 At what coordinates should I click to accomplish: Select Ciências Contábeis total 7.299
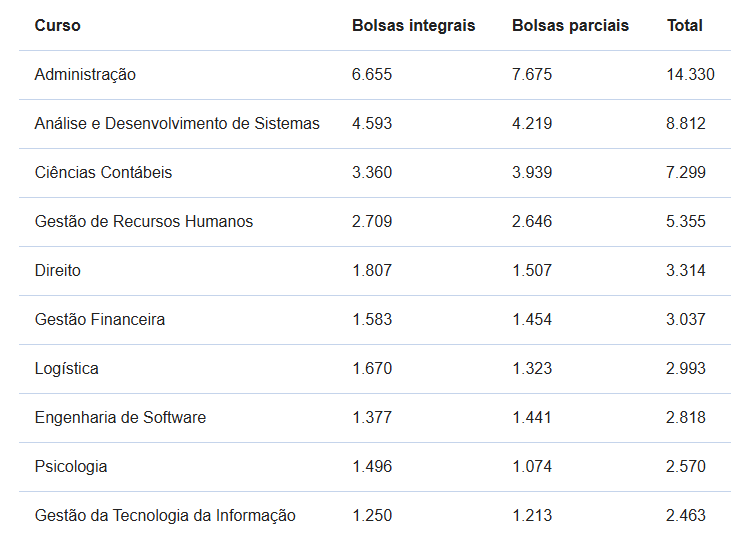(686, 173)
